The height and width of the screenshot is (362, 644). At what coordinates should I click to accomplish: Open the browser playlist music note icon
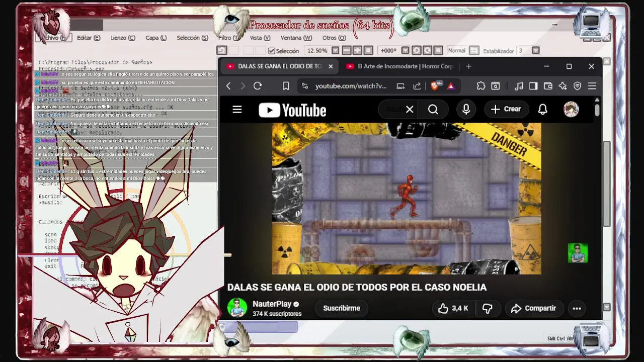(519, 86)
